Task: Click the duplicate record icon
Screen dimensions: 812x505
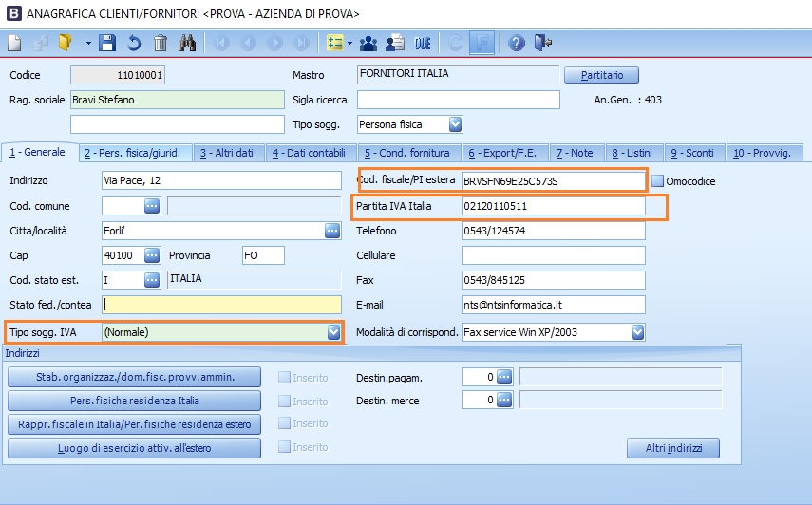Action: click(41, 43)
